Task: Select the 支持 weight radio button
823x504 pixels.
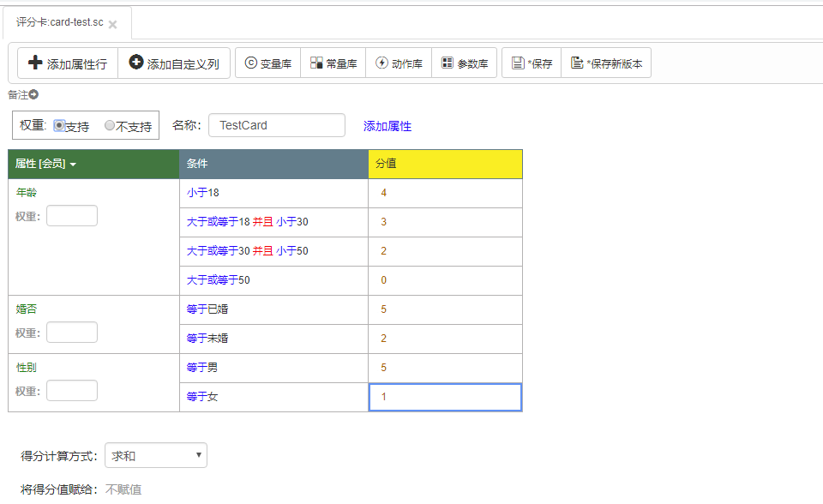Action: (59, 125)
